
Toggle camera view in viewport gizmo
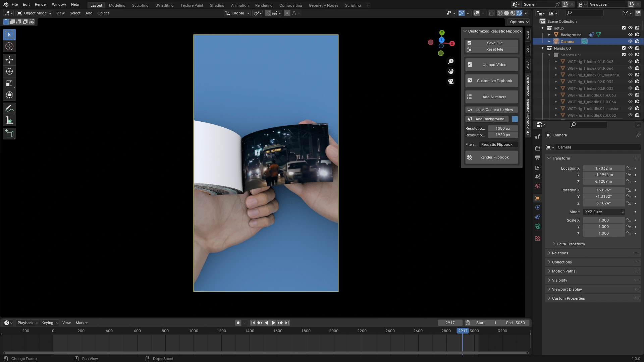tap(451, 81)
